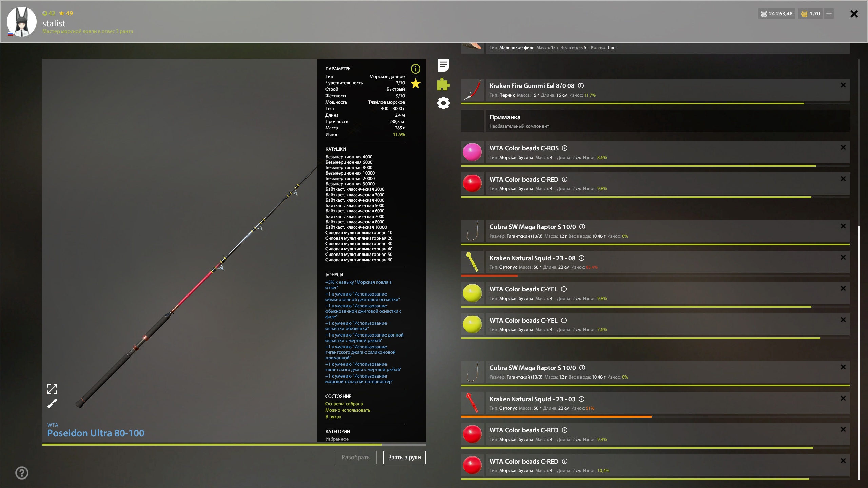Open the help question mark
This screenshot has width=868, height=488.
(x=22, y=473)
